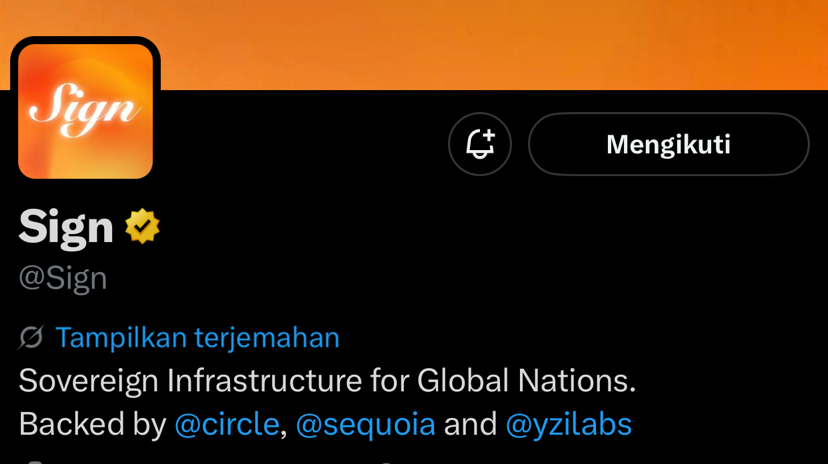Click the @Sign username handle
Image resolution: width=828 pixels, height=464 pixels.
tap(63, 278)
